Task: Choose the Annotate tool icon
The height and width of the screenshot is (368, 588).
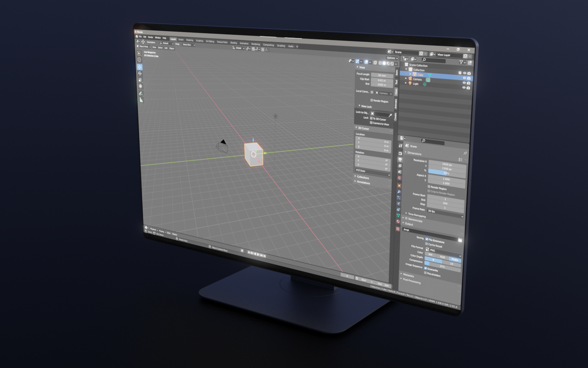Action: click(x=141, y=93)
